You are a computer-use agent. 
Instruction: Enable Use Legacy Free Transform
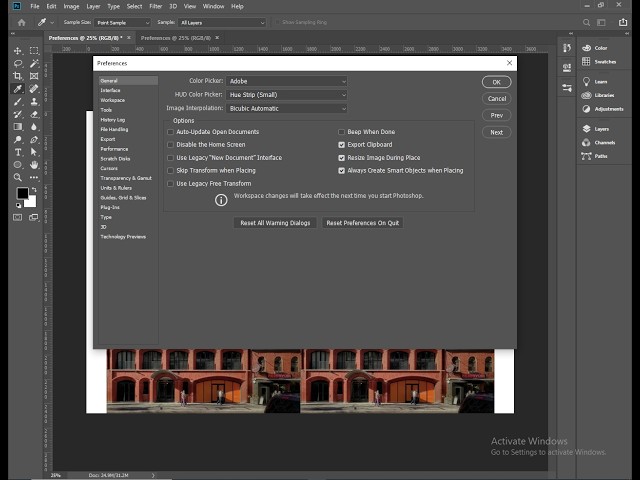[171, 184]
